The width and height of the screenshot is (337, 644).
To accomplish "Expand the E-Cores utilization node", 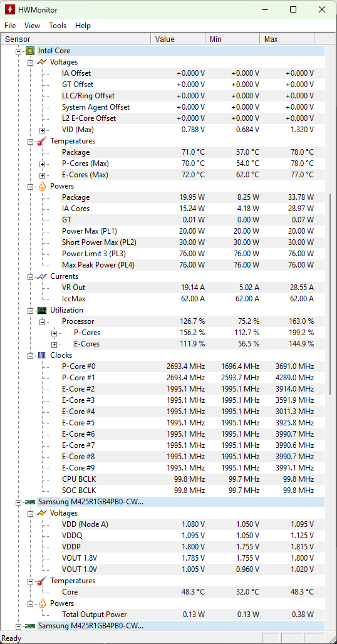I will [54, 345].
